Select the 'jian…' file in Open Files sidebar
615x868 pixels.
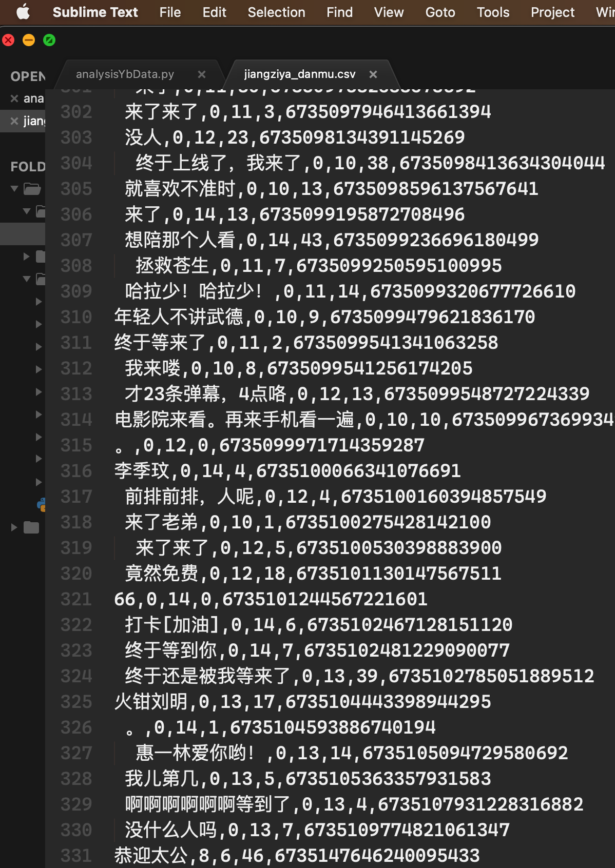[x=34, y=121]
